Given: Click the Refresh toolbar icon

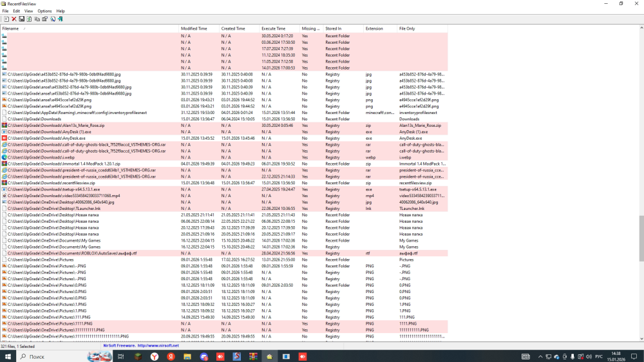Looking at the screenshot, I should 29,19.
